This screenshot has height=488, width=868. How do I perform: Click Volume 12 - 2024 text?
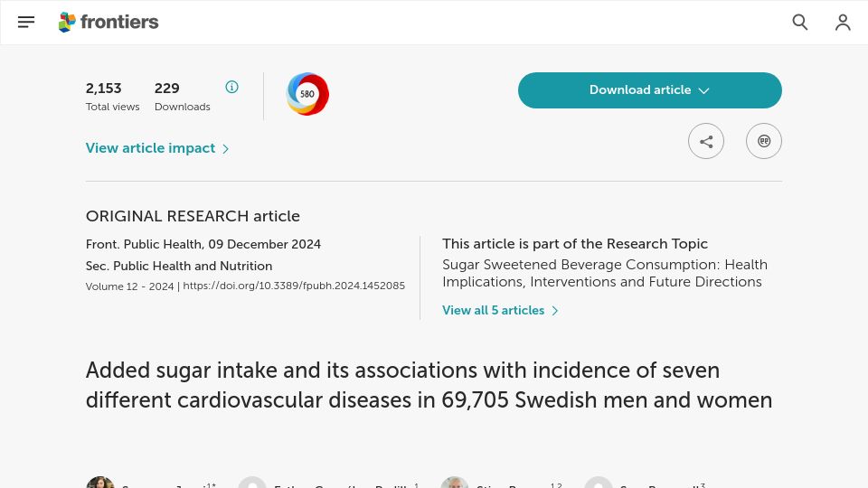pyautogui.click(x=129, y=286)
